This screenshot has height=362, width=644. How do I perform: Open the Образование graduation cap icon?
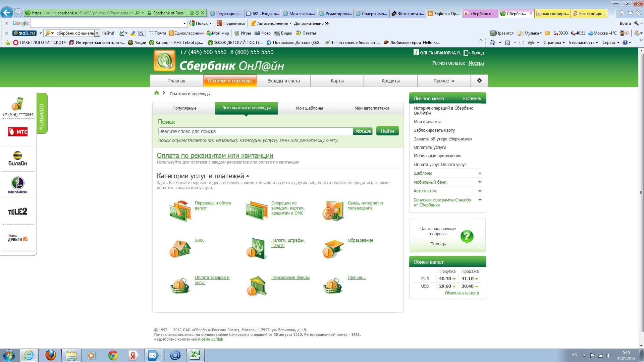click(333, 249)
